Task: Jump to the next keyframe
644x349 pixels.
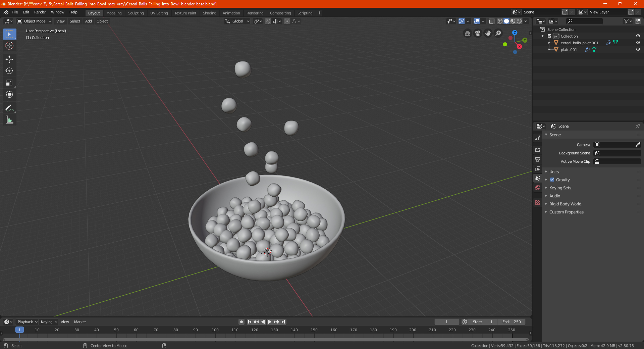Action: click(276, 322)
